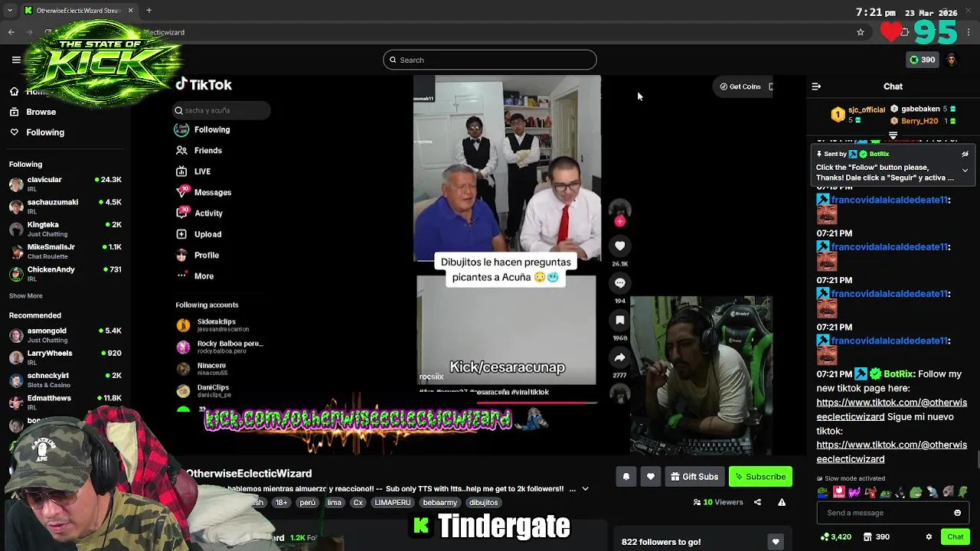This screenshot has width=980, height=551.
Task: Expand the stream title chevron
Action: click(585, 489)
